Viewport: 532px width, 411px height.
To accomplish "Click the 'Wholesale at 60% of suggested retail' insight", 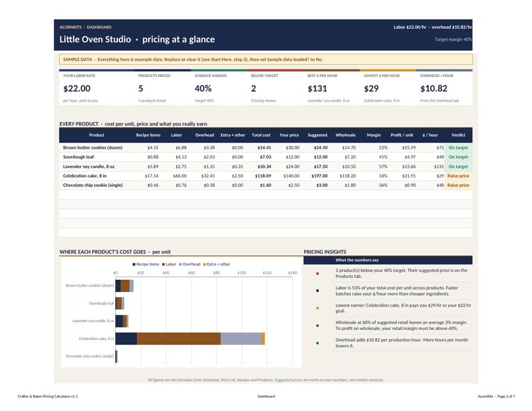I will 401,325.
